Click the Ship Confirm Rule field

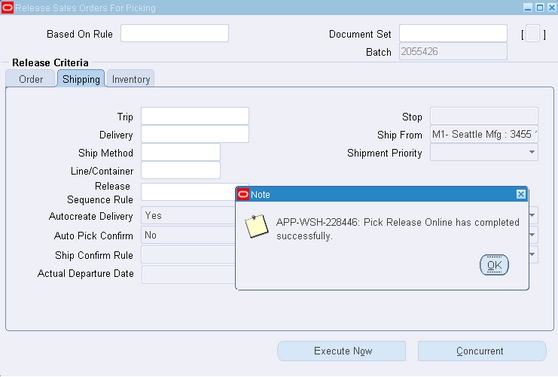click(x=189, y=255)
